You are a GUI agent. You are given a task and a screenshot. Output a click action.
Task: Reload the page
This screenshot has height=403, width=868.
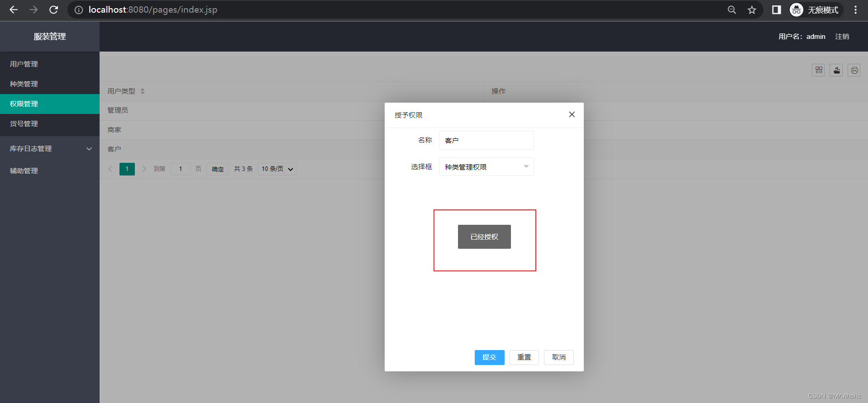tap(53, 9)
